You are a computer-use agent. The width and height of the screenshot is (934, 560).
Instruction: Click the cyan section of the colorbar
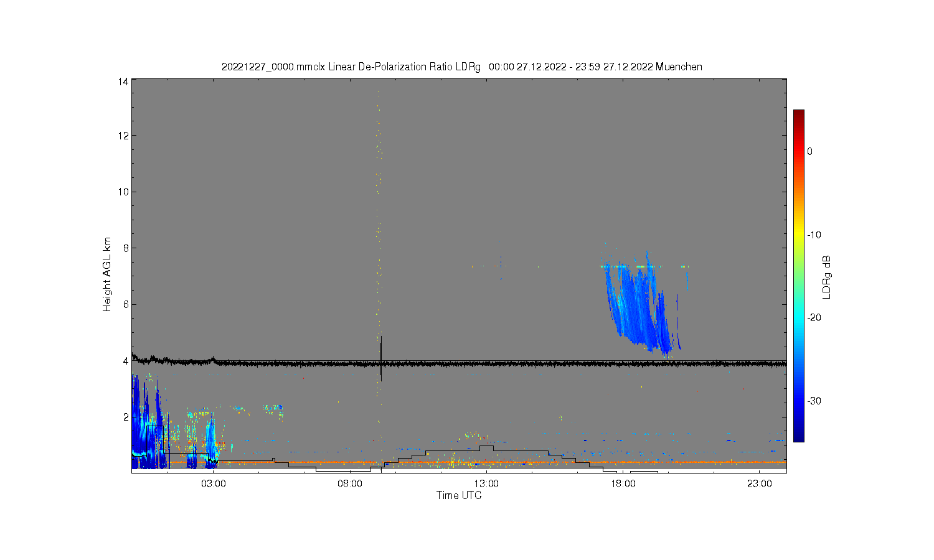(x=798, y=317)
